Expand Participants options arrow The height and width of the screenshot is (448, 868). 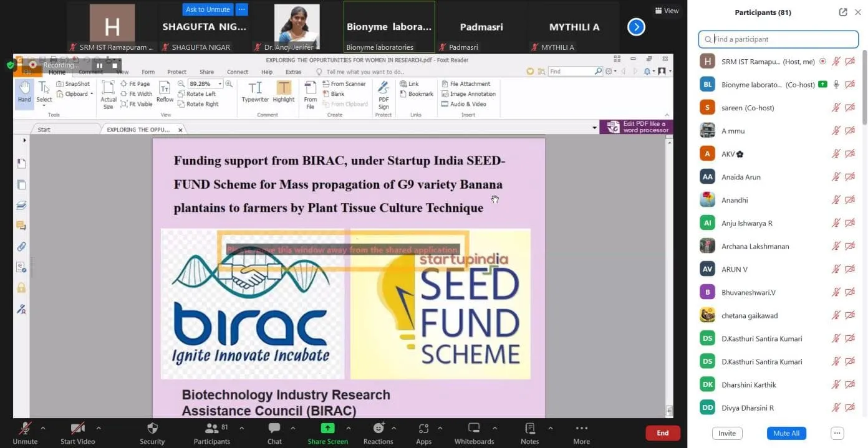[x=241, y=428]
